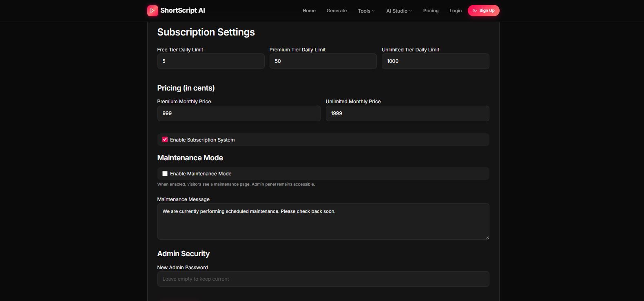Grab the Maintenance Message resize handle
The width and height of the screenshot is (644, 301).
[x=487, y=237]
